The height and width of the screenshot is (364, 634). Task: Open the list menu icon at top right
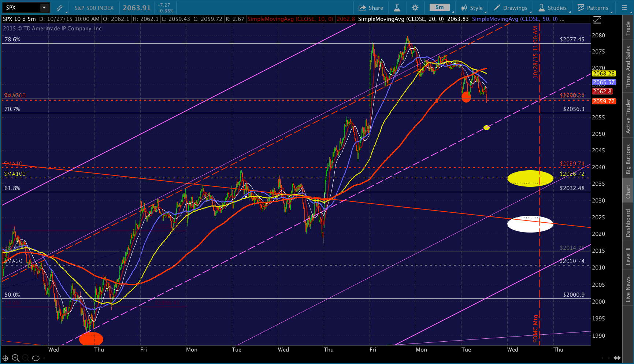point(624,8)
